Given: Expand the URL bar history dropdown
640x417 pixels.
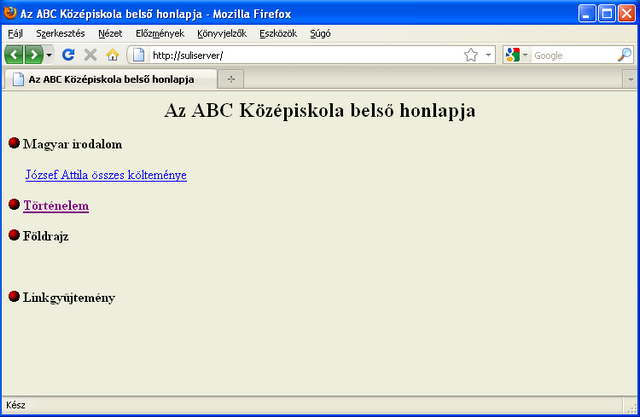Looking at the screenshot, I should 488,55.
